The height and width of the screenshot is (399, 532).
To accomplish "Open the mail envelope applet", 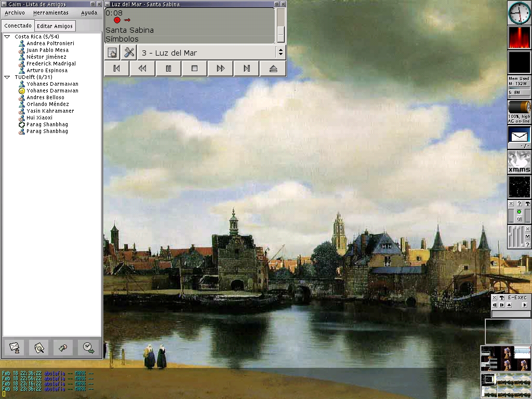I will (519, 137).
